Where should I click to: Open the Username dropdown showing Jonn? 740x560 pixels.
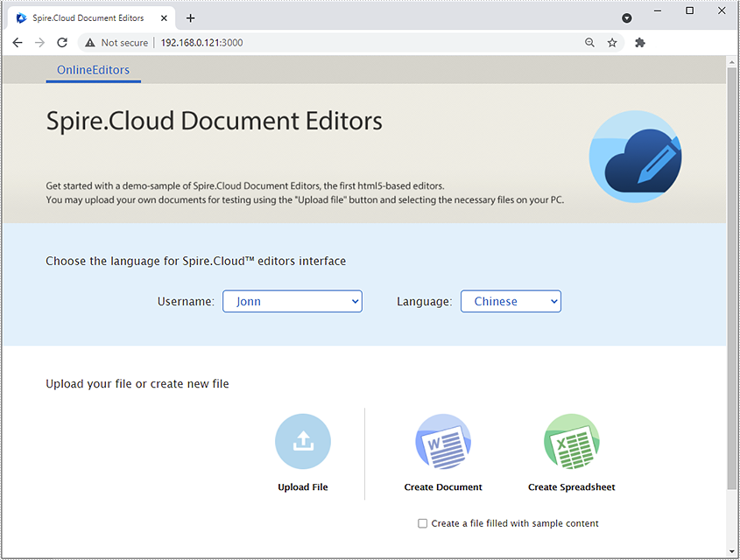tap(292, 301)
